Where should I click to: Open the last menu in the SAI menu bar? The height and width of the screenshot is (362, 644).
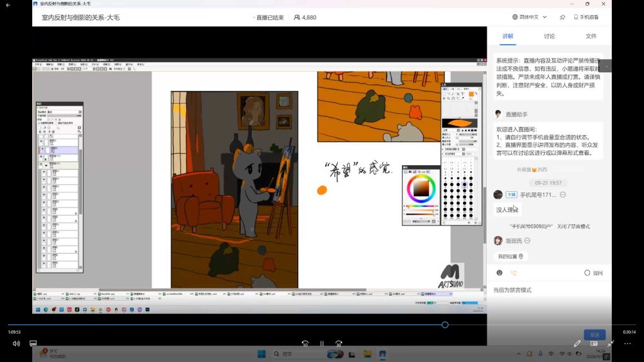(140, 65)
